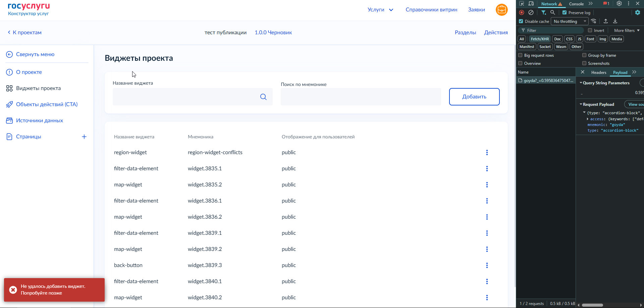
Task: Open the No throttling dropdown
Action: click(570, 21)
